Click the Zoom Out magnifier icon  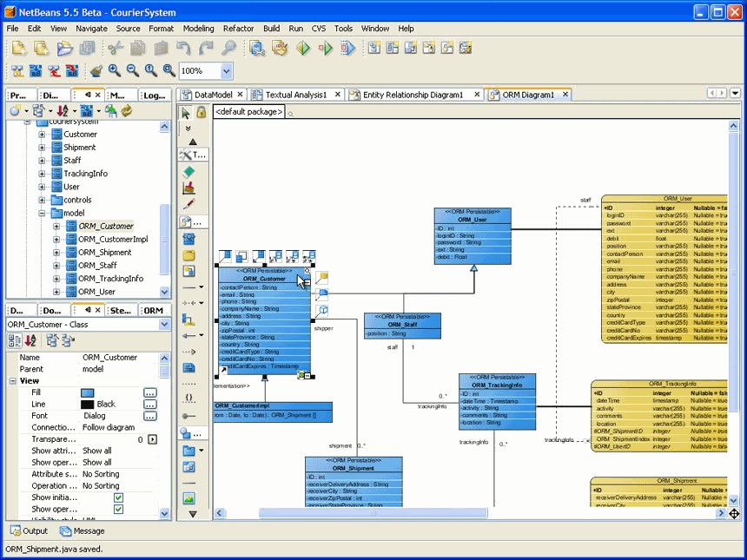[x=133, y=71]
